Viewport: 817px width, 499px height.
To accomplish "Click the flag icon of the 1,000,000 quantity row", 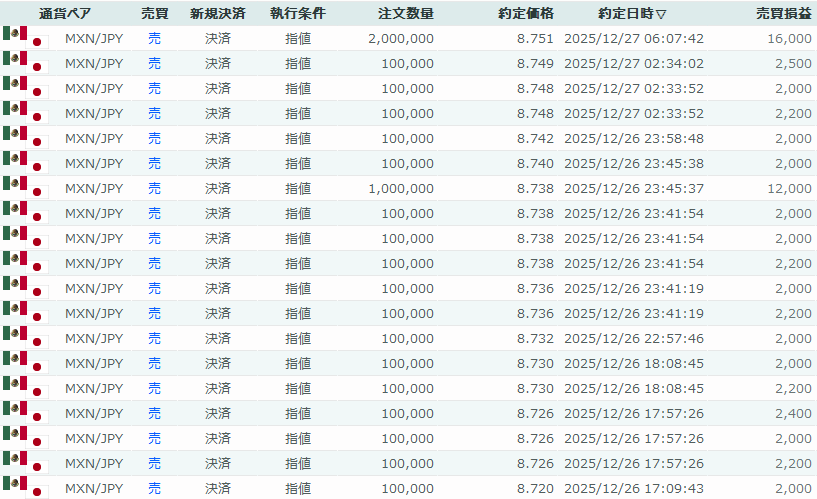I will coord(25,188).
